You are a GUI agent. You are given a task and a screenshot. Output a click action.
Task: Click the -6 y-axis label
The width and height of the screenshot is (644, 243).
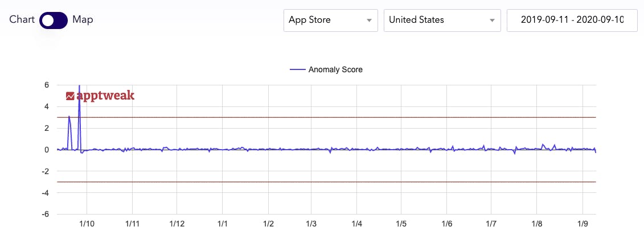pos(44,215)
